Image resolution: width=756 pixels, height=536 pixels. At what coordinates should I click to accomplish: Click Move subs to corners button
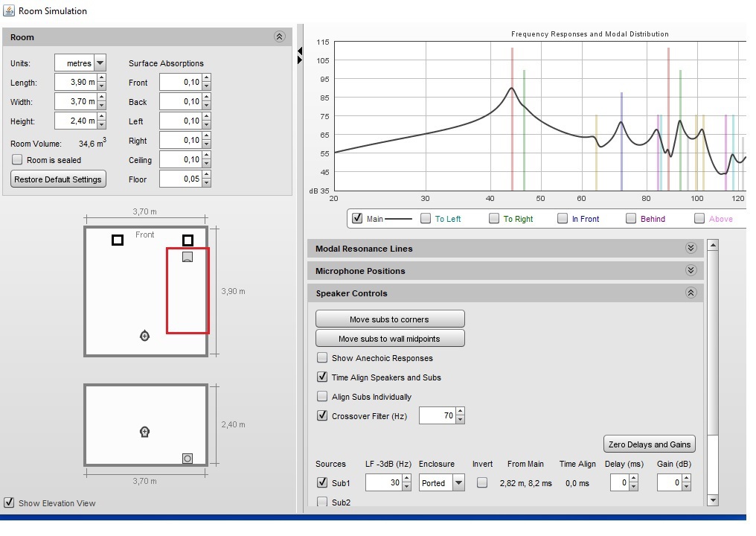(390, 319)
